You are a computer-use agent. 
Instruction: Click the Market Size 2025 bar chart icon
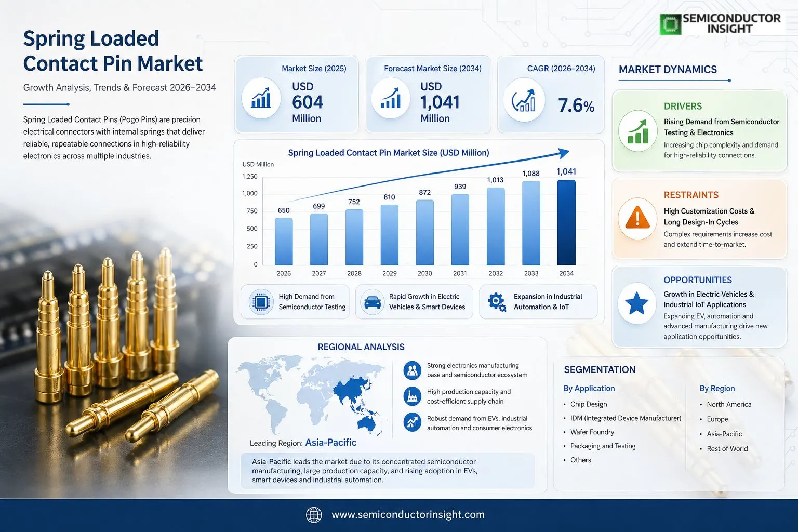(x=261, y=97)
